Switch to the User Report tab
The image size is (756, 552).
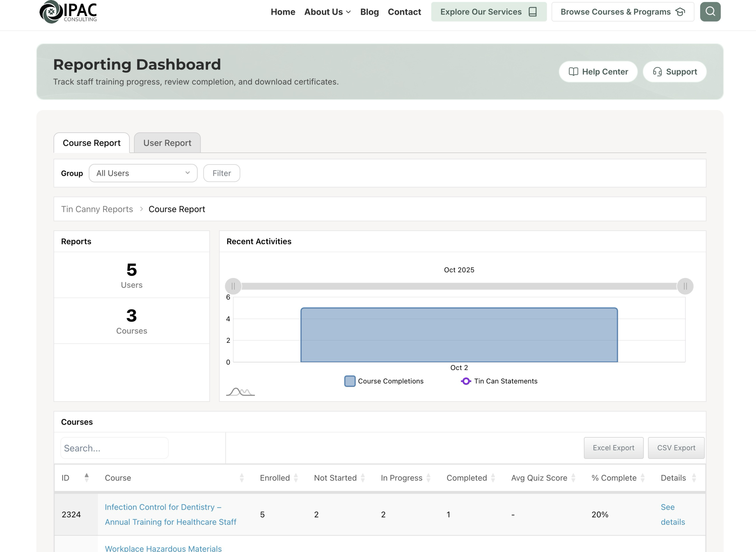tap(167, 143)
